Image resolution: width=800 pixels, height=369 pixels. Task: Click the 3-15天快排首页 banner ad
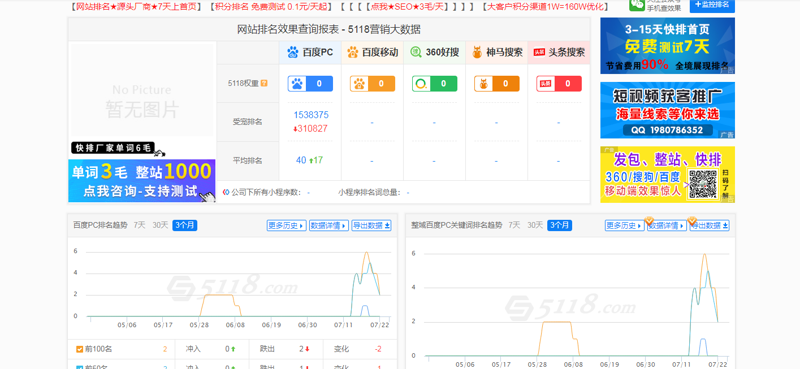point(667,46)
